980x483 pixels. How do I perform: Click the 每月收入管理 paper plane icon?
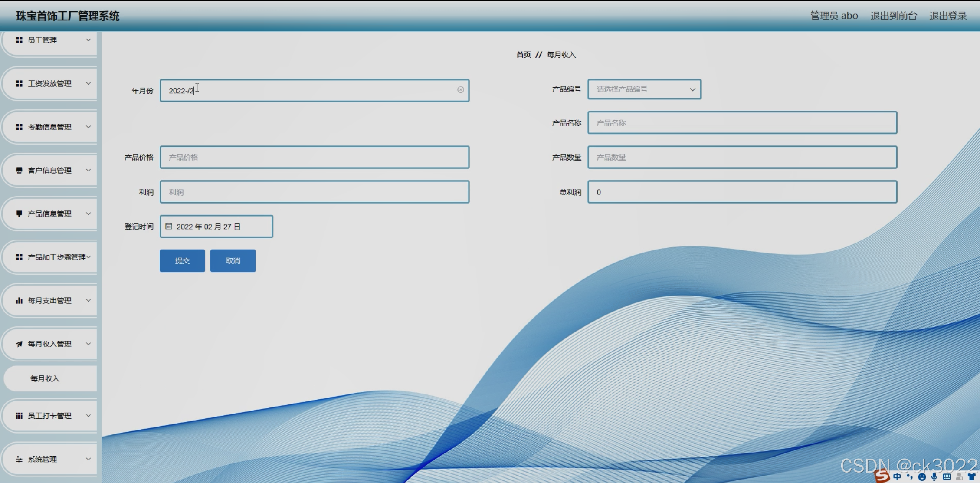click(19, 344)
